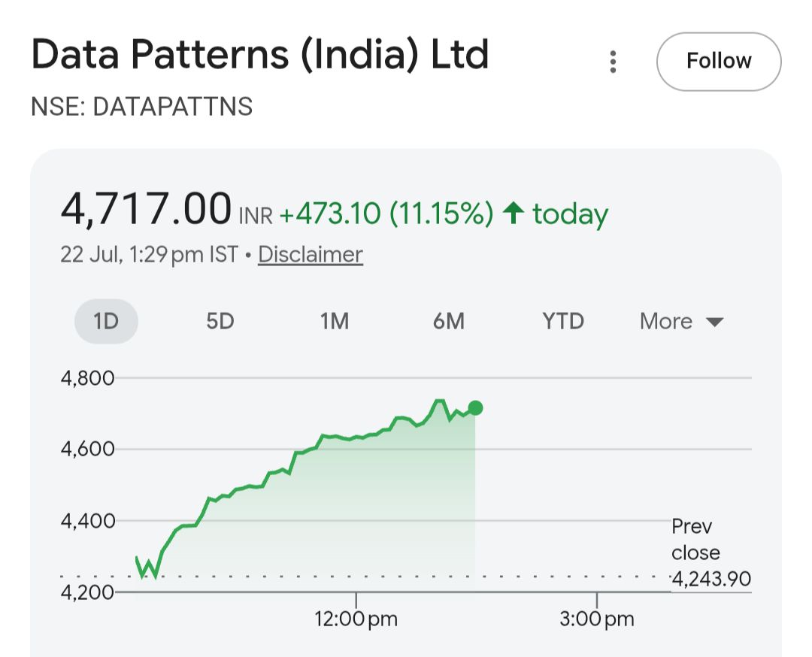Click the 12:00 pm axis marker
Image resolution: width=812 pixels, height=657 pixels.
(x=356, y=619)
